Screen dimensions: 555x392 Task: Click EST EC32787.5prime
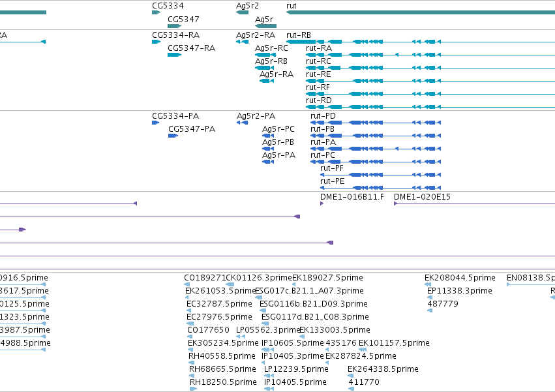(190, 310)
